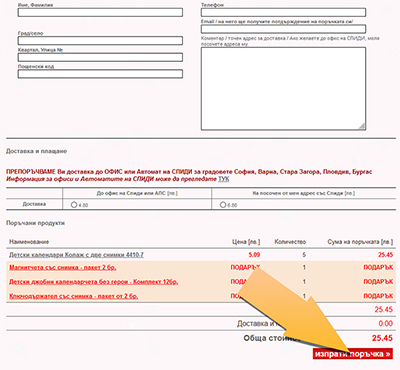
Task: Click the Количество column header
Action: point(290,242)
